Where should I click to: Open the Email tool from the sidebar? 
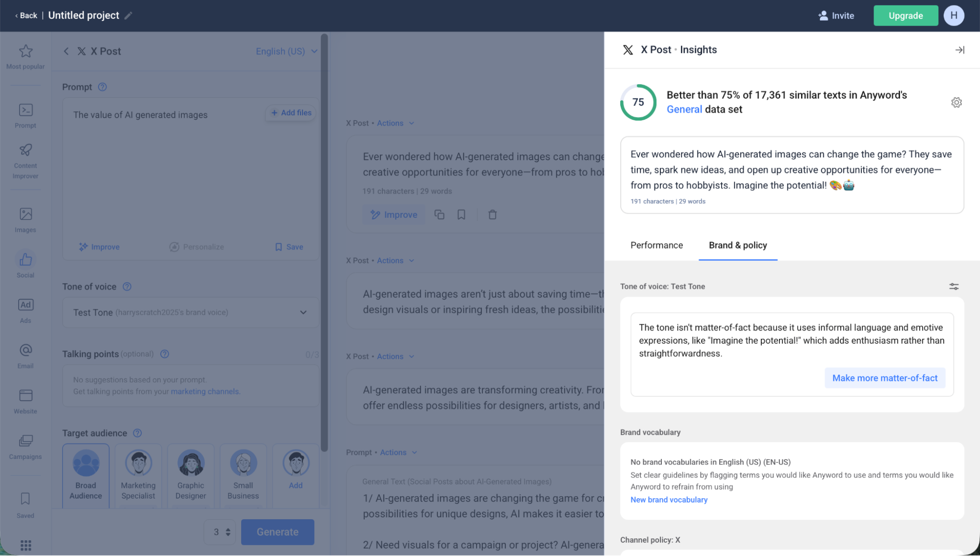pos(25,354)
